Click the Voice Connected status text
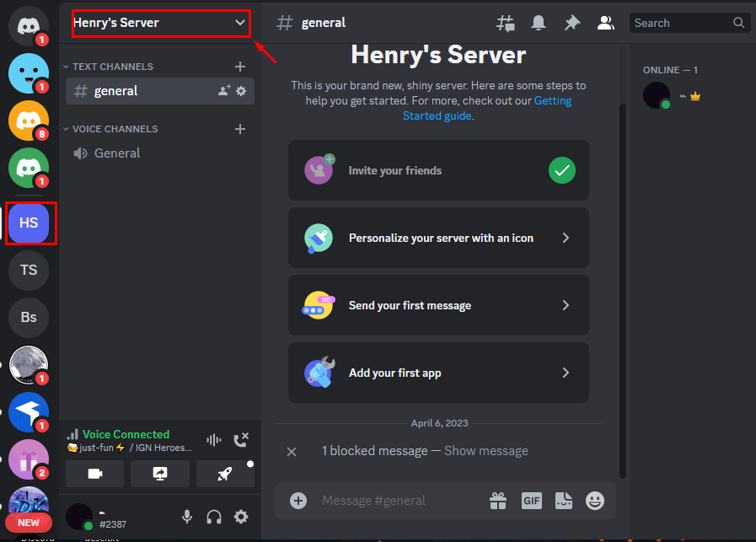This screenshot has width=756, height=542. coord(126,434)
